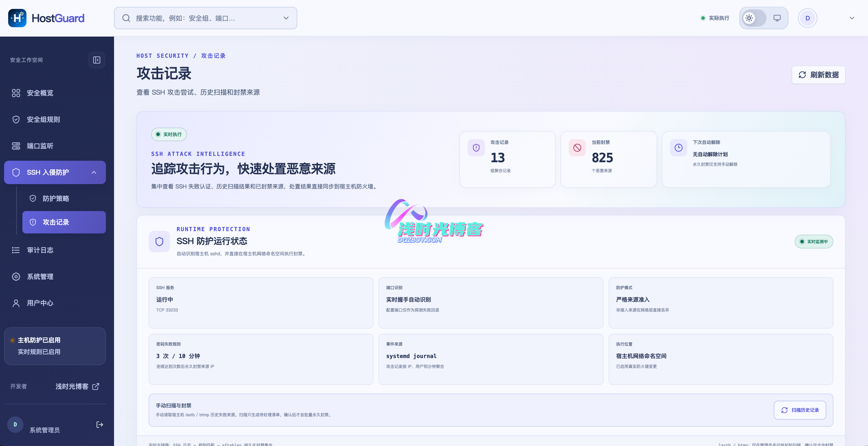The width and height of the screenshot is (868, 446).
Task: Click the TCP 33233 port text
Action: (167, 310)
